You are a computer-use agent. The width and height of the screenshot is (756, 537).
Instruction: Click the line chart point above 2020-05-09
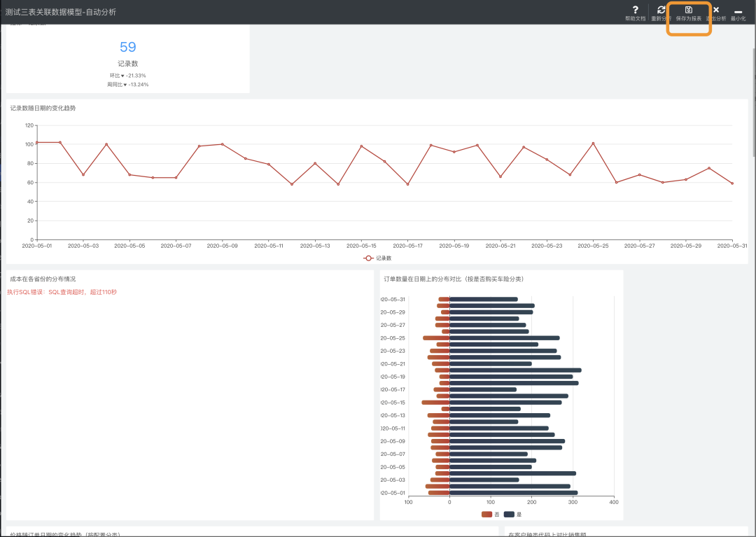(x=223, y=144)
